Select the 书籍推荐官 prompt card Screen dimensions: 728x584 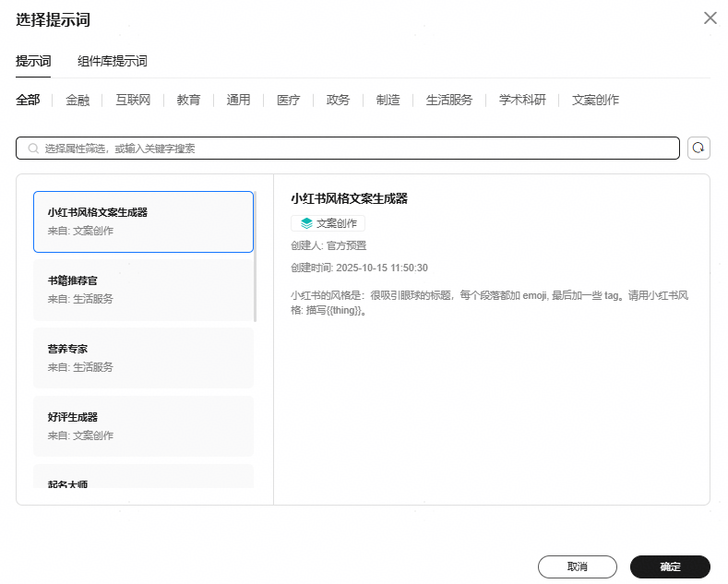(x=143, y=290)
